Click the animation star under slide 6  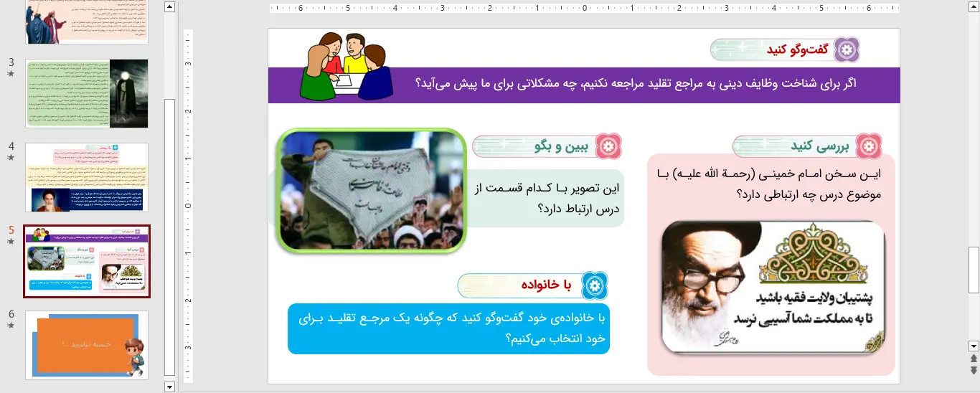(11, 326)
